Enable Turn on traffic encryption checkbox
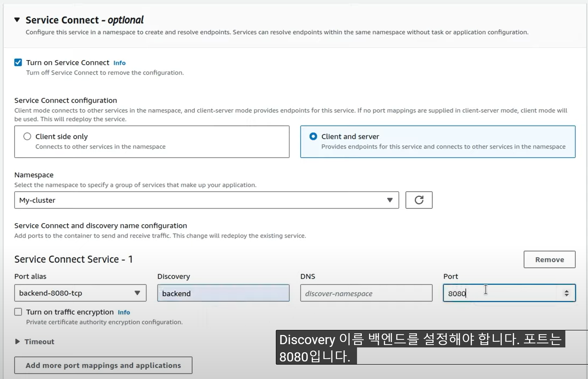This screenshot has width=588, height=379. coord(18,312)
